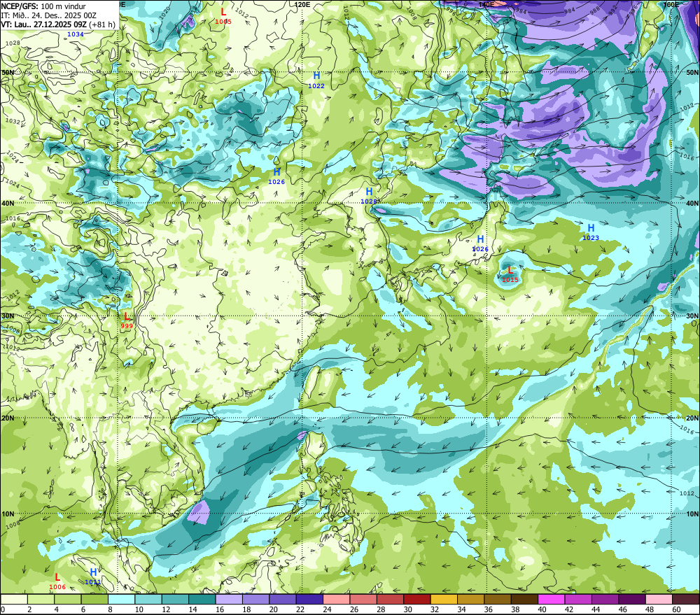This screenshot has width=700, height=615.
Task: Select the legend scale value 60
Action: tap(676, 609)
